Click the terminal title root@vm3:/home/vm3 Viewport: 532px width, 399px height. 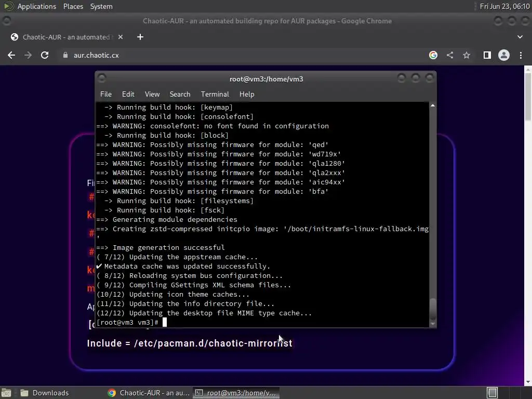pos(267,79)
